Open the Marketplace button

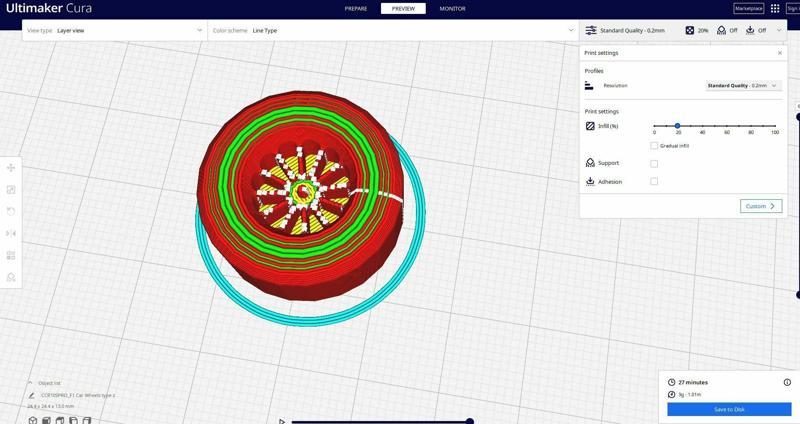(x=748, y=9)
